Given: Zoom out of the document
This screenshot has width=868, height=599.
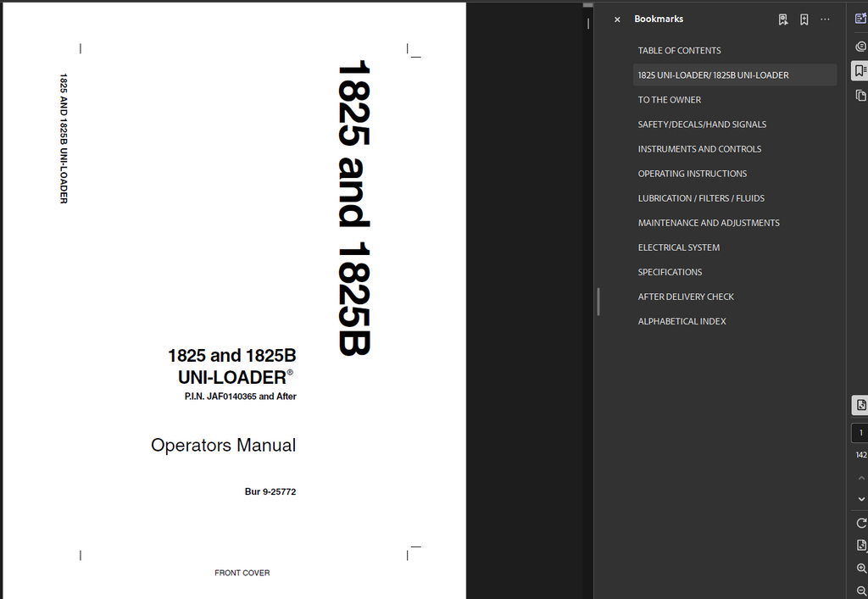Looking at the screenshot, I should click(x=861, y=591).
